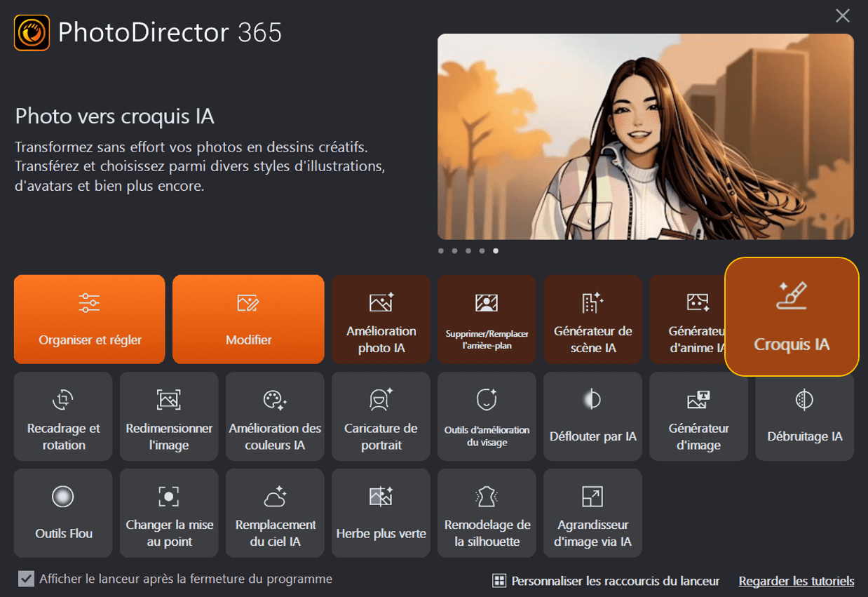The height and width of the screenshot is (597, 868).
Task: Click the Organiser et régler button
Action: (90, 319)
